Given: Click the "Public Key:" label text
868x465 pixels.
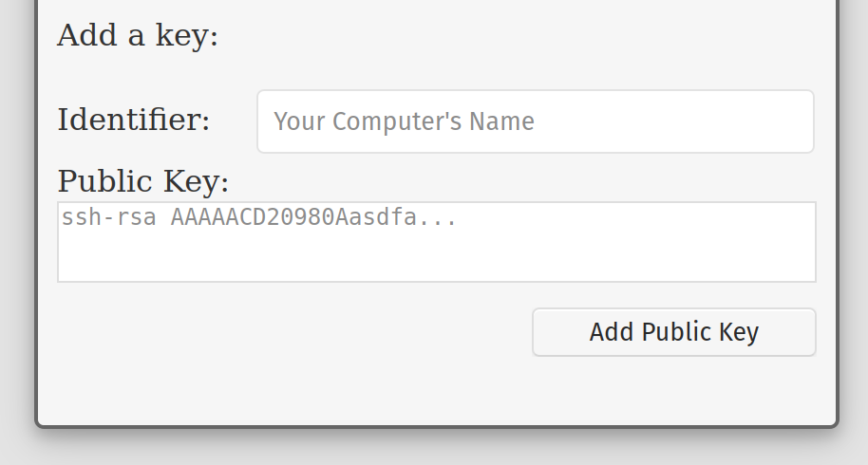Looking at the screenshot, I should click(143, 180).
